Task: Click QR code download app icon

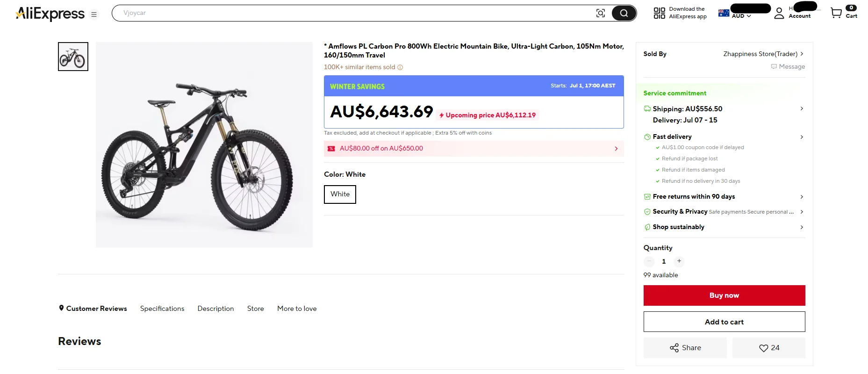Action: [659, 13]
